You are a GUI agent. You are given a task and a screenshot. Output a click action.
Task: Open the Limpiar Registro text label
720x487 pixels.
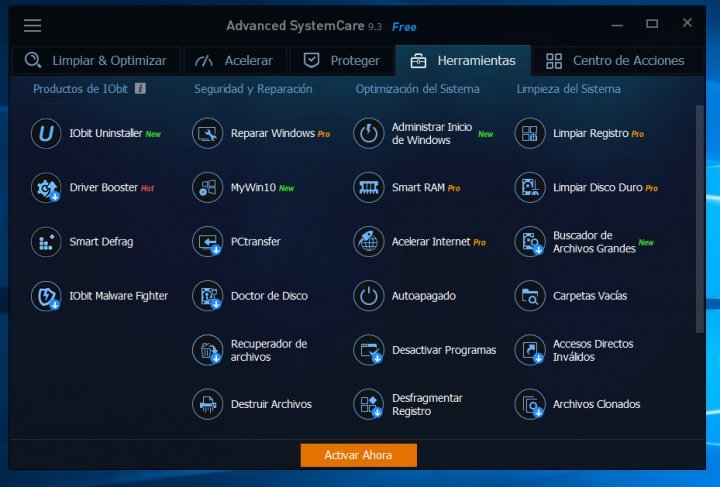591,134
